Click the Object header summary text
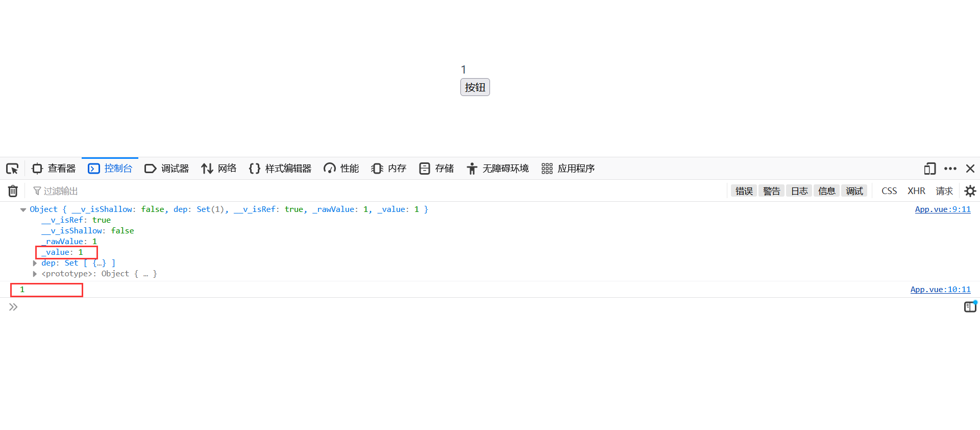Image resolution: width=980 pixels, height=430 pixels. click(x=229, y=209)
